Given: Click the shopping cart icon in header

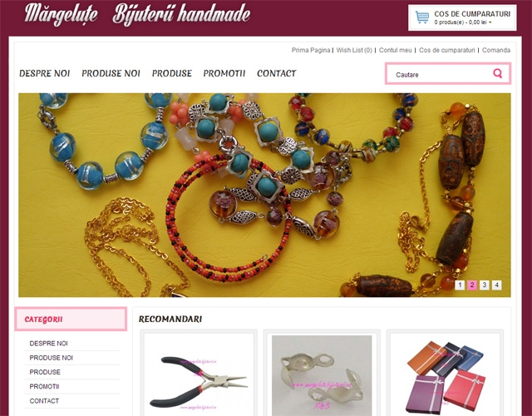Looking at the screenshot, I should coord(422,17).
